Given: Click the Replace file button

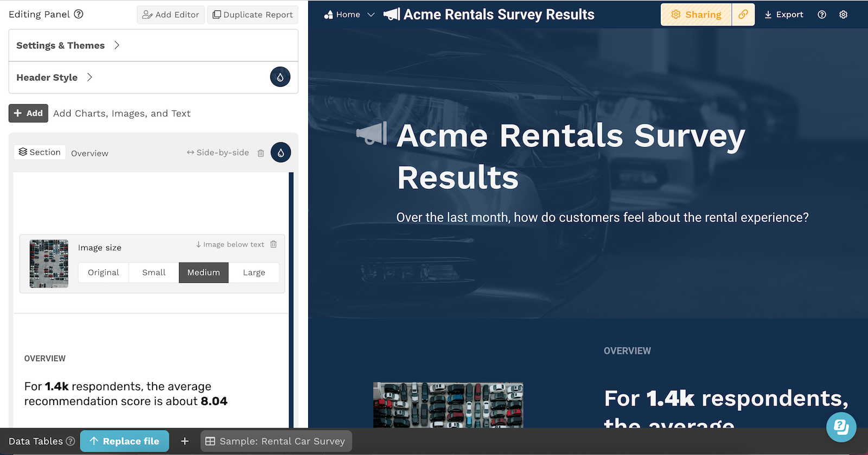Looking at the screenshot, I should (x=124, y=441).
